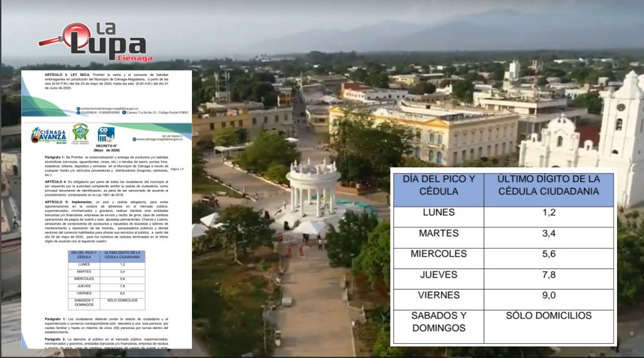Open the www.cienaga-magdalena.gov.co website link
The image size is (644, 358).
click(x=160, y=139)
